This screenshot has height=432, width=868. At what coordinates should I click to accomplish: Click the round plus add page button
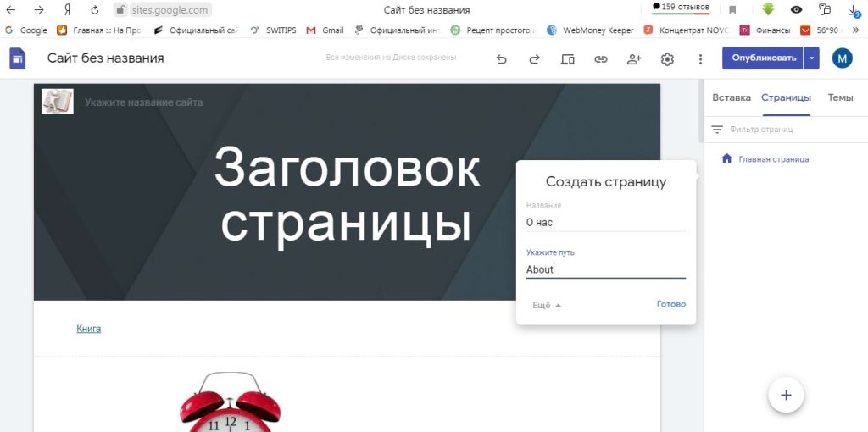[x=786, y=395]
